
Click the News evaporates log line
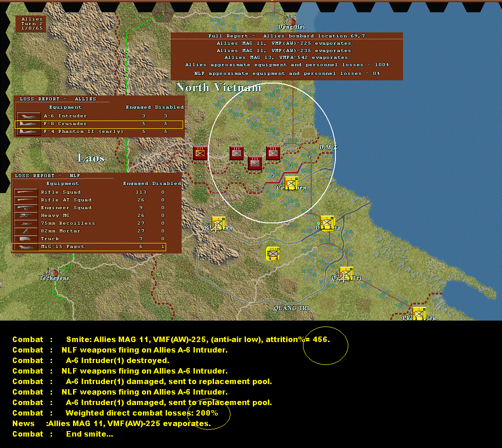point(111,424)
